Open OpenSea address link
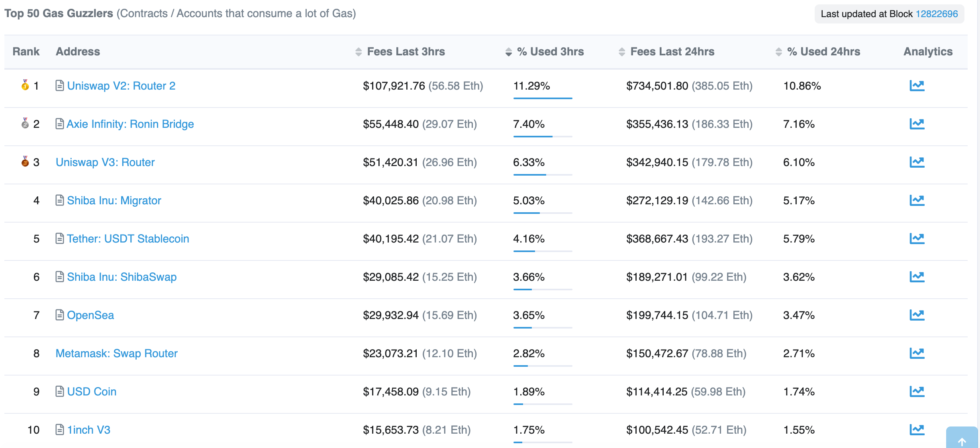 coord(90,315)
